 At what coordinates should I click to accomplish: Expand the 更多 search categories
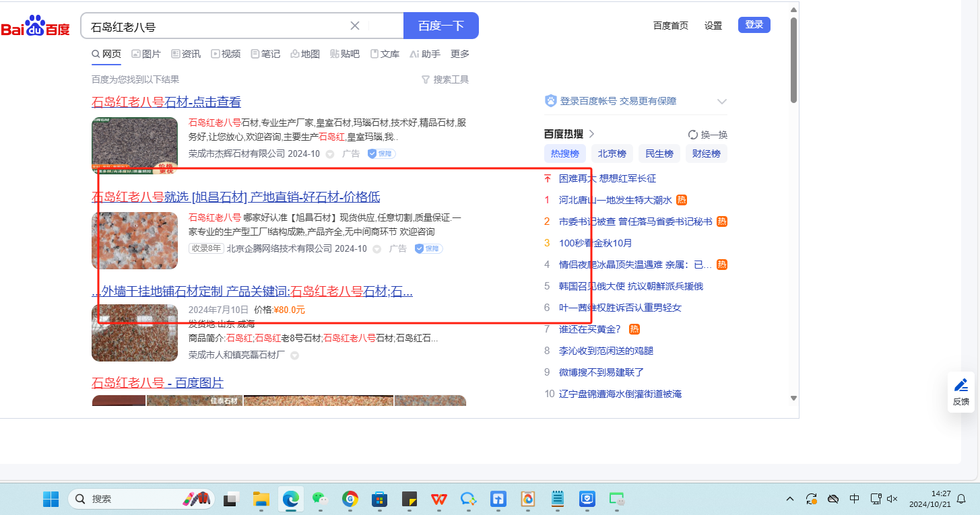[x=460, y=54]
